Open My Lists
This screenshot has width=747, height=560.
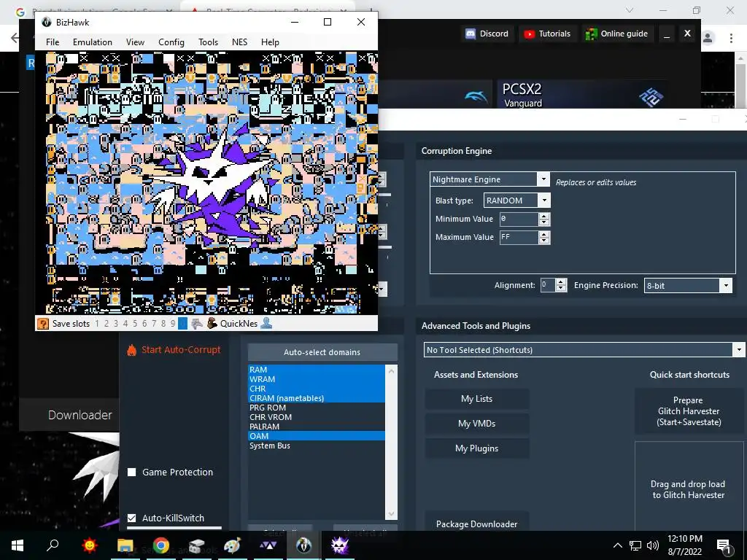tap(477, 399)
